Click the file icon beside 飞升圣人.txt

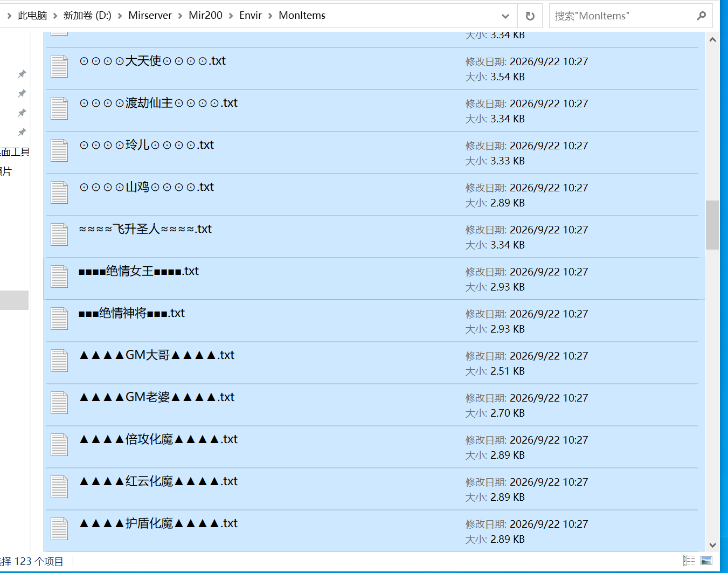click(59, 234)
